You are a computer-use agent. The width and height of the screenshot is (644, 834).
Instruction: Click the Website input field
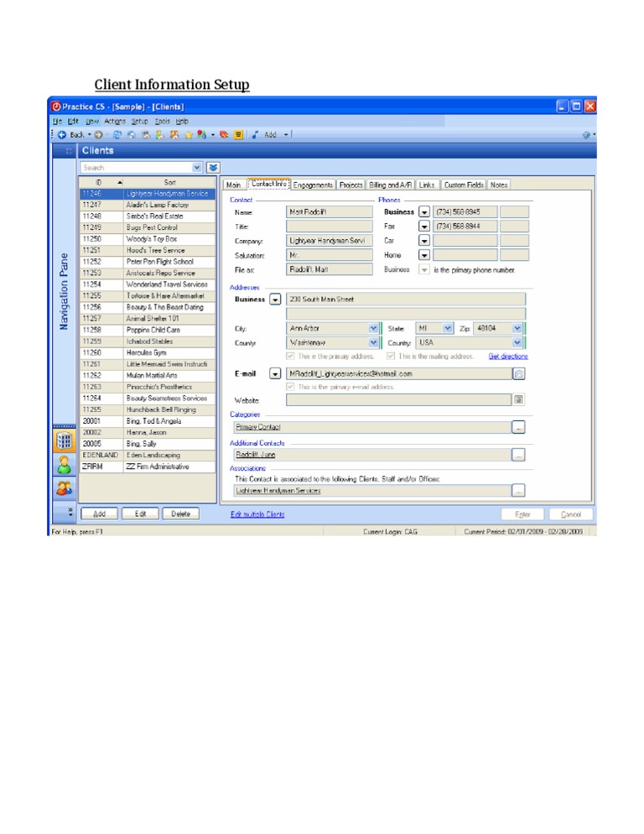pos(399,399)
